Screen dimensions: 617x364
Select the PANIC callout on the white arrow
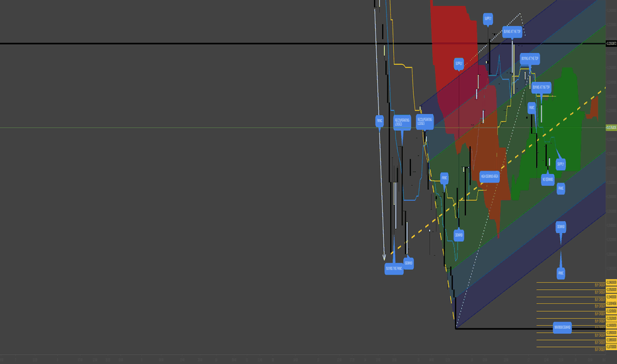379,121
